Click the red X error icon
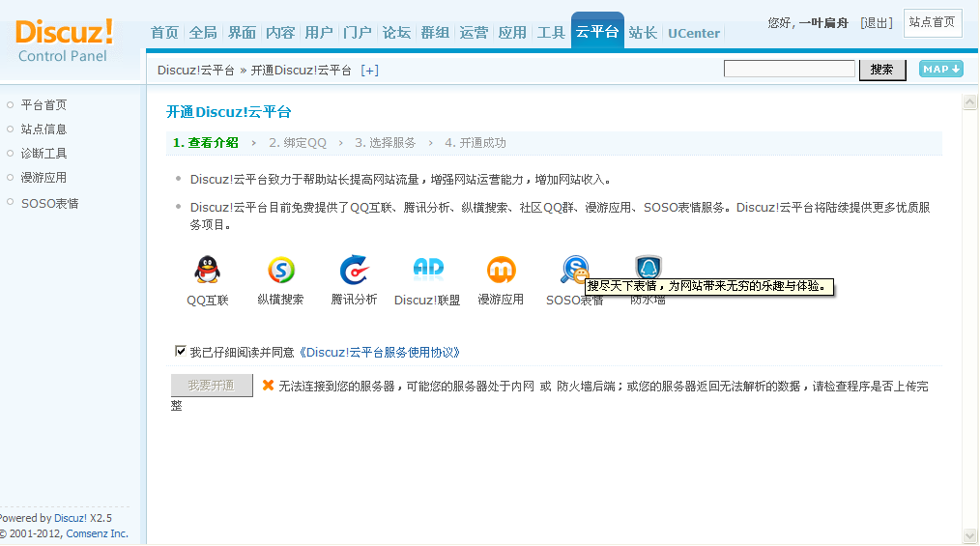Screen dimensions: 980x546 (268, 386)
